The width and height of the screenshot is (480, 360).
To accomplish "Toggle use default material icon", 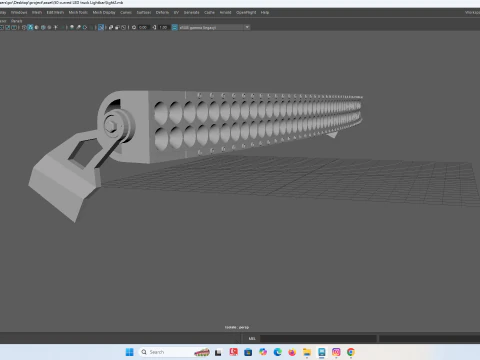I will pos(37,27).
